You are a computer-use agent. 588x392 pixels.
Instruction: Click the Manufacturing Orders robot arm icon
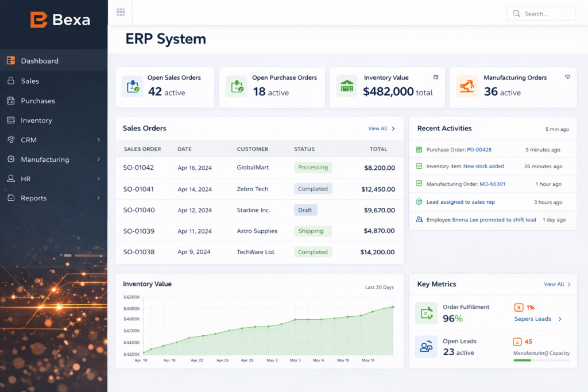(x=467, y=86)
